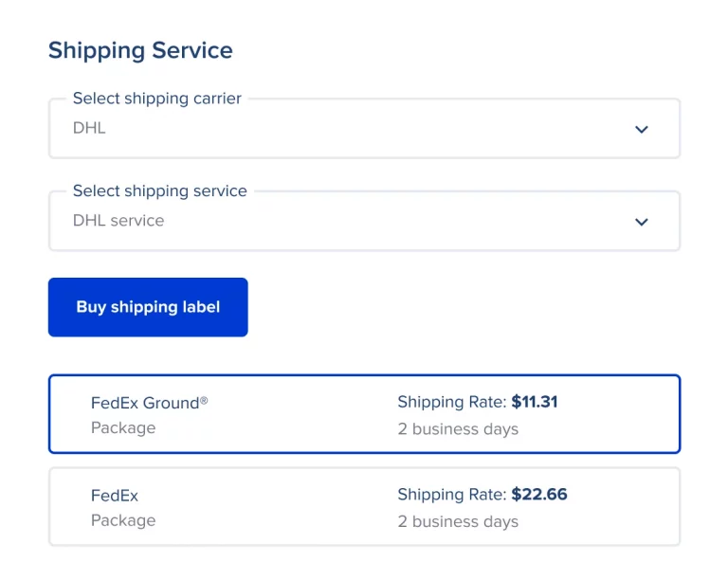Choose the $22.66 FedEx shipping option card
728x580 pixels.
coord(364,507)
